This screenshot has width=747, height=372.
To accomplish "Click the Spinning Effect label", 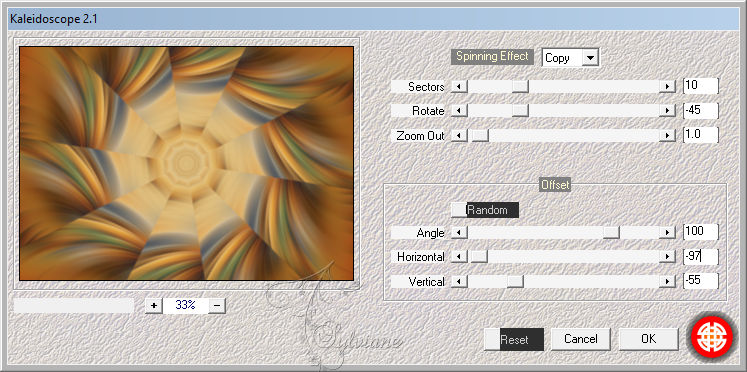I will [x=492, y=56].
